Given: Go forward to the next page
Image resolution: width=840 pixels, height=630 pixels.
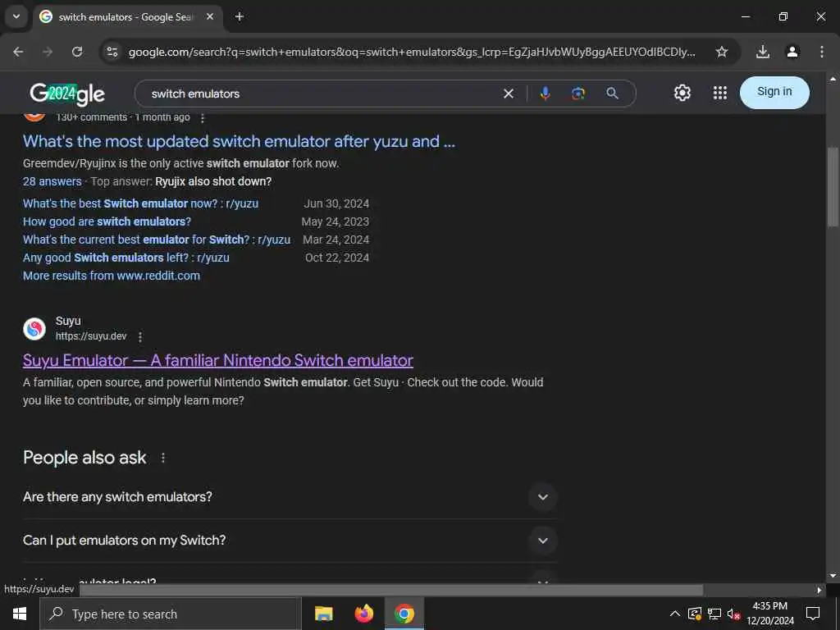Looking at the screenshot, I should click(x=48, y=52).
